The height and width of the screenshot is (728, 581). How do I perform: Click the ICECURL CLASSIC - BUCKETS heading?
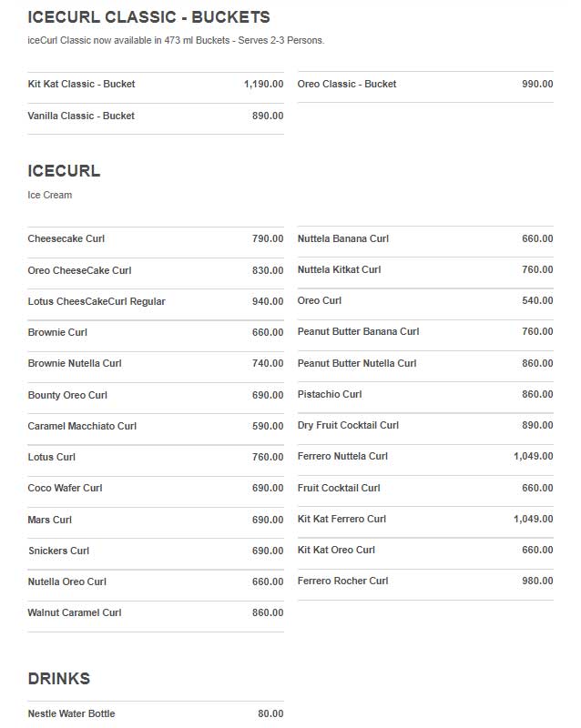pyautogui.click(x=148, y=17)
